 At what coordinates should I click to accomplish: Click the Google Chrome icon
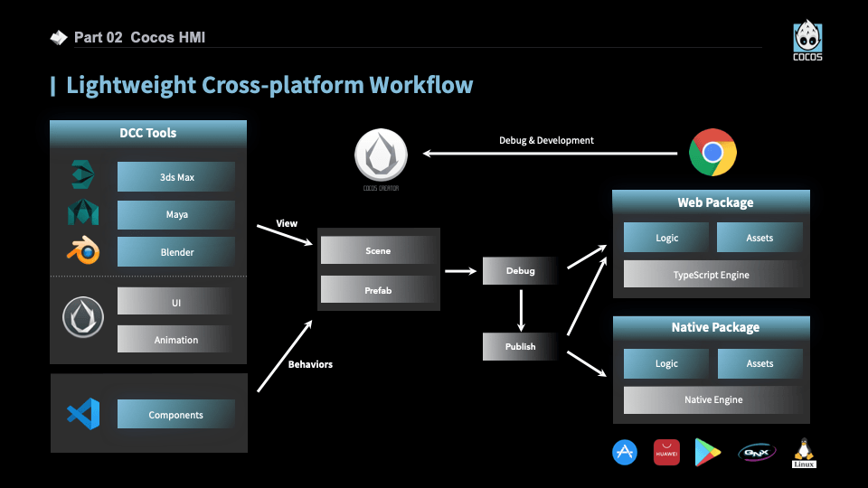[712, 152]
